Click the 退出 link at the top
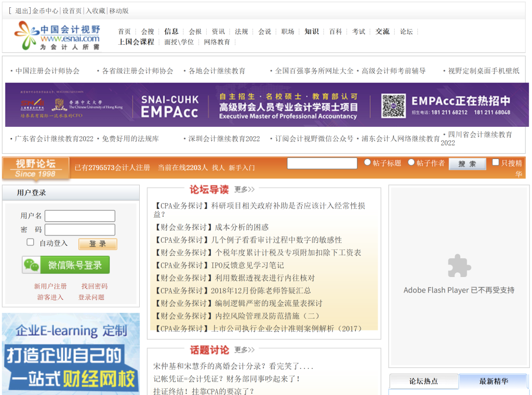The image size is (532, 395). (x=22, y=11)
